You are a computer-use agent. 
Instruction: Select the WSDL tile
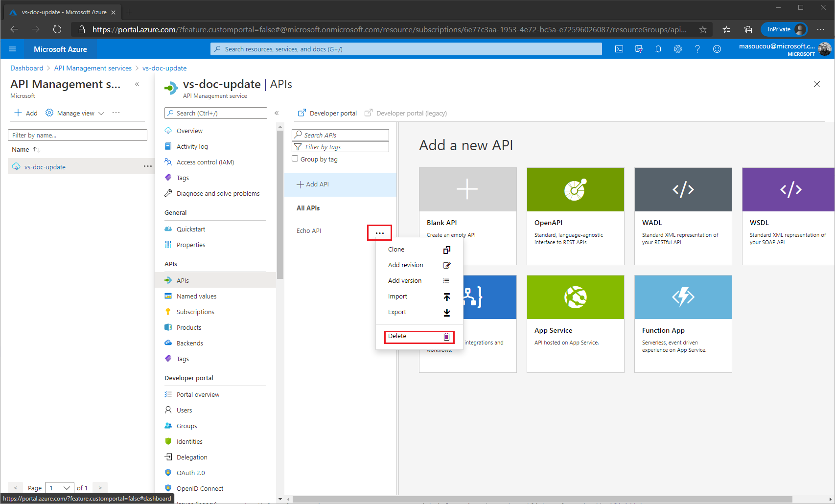coord(789,216)
